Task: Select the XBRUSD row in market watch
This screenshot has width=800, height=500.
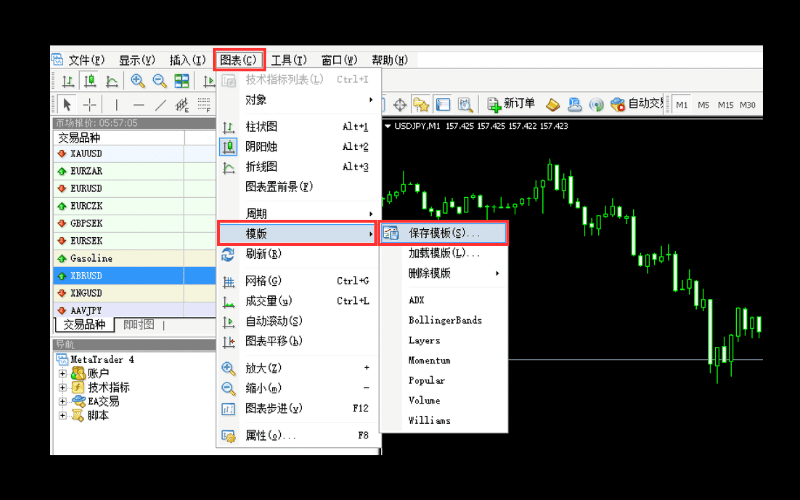Action: tap(135, 276)
